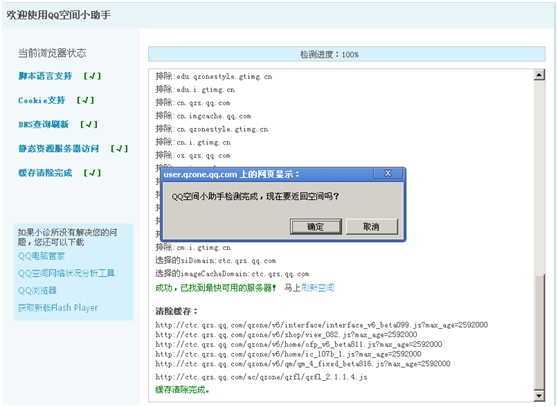This screenshot has width=558, height=407.
Task: Click the log line 排除:cn.i.gtimg.cn
Action: click(x=193, y=142)
